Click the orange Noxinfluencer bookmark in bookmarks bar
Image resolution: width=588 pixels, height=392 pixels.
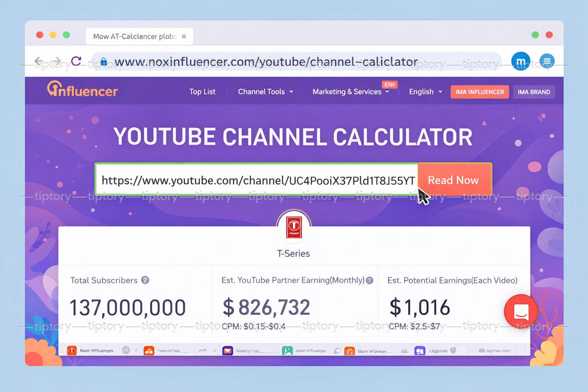72,350
